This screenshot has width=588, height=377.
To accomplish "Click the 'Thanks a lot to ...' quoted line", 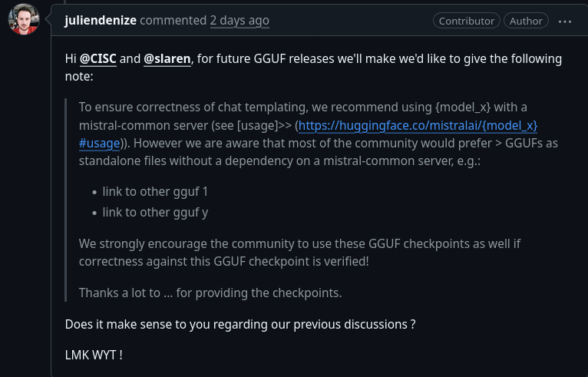I will 210,293.
